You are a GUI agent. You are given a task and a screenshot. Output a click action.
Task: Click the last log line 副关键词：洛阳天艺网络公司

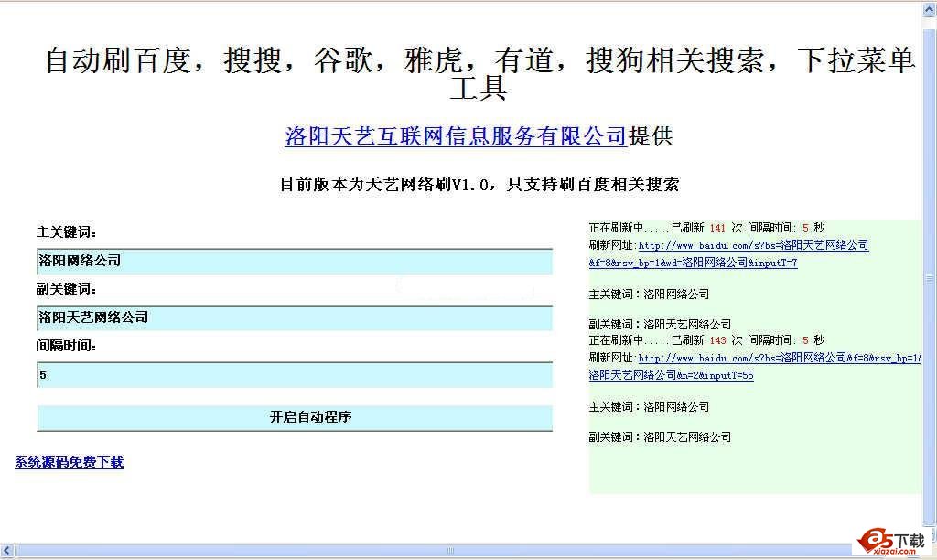pos(660,436)
